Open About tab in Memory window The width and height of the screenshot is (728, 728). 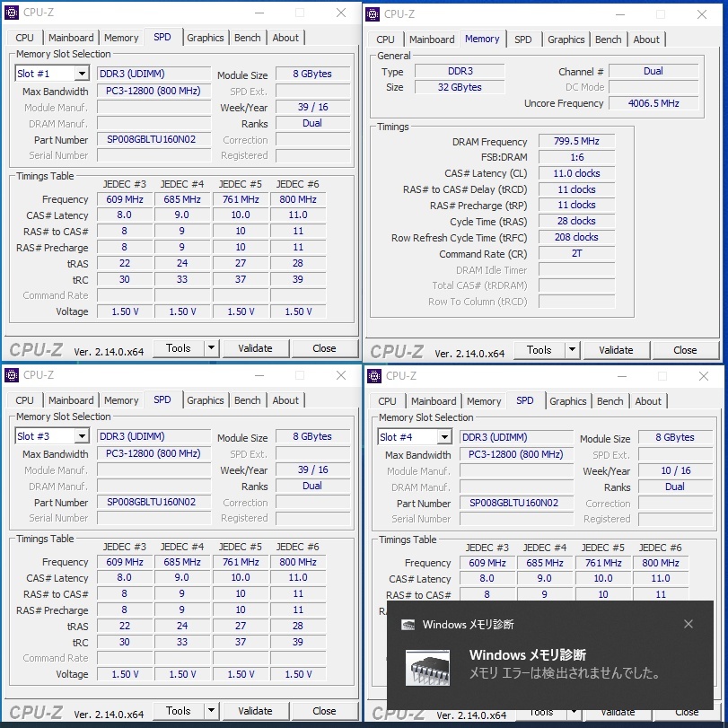(646, 39)
